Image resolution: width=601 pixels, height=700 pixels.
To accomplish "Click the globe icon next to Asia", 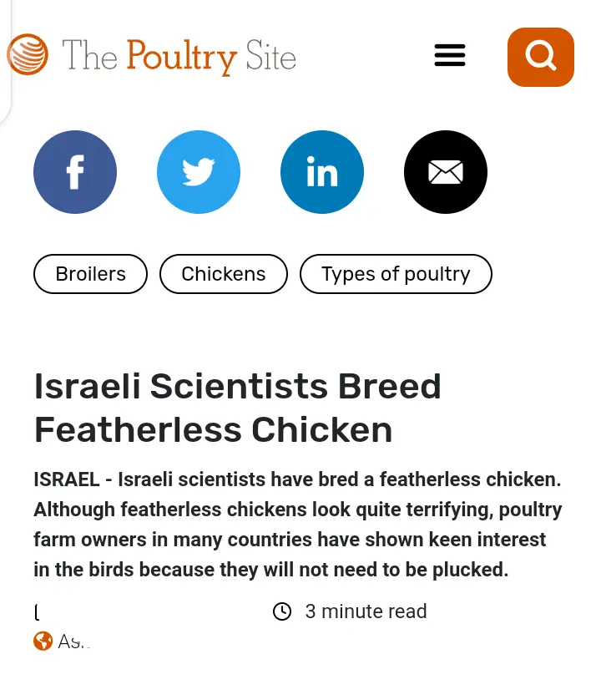I will [43, 642].
